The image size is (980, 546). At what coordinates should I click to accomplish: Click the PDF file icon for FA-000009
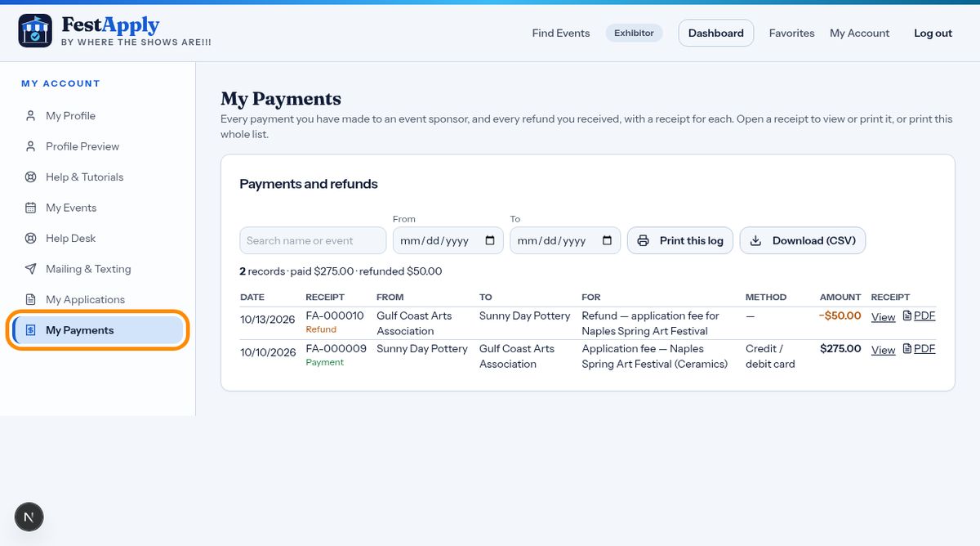907,348
